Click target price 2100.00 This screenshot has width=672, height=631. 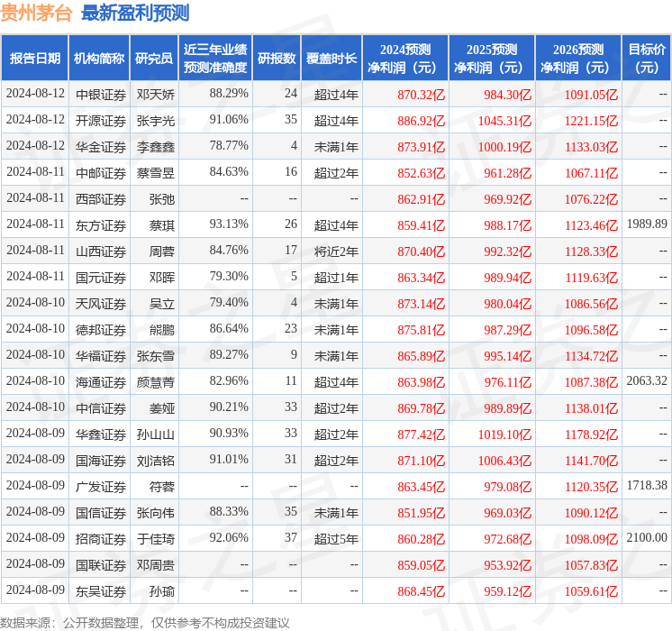[x=647, y=538]
